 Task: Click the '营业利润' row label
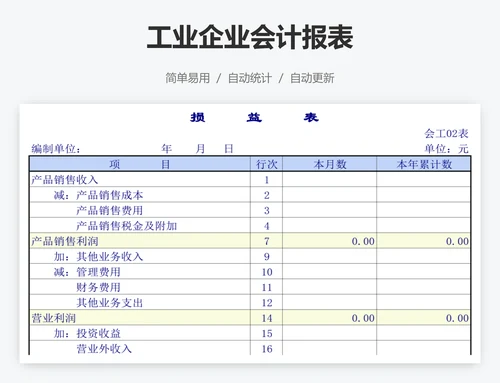click(x=53, y=318)
